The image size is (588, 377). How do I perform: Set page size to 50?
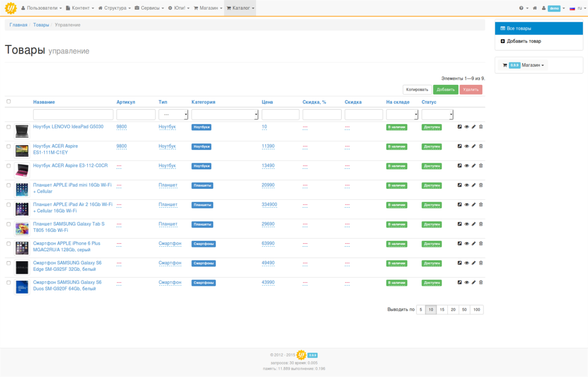(x=464, y=309)
